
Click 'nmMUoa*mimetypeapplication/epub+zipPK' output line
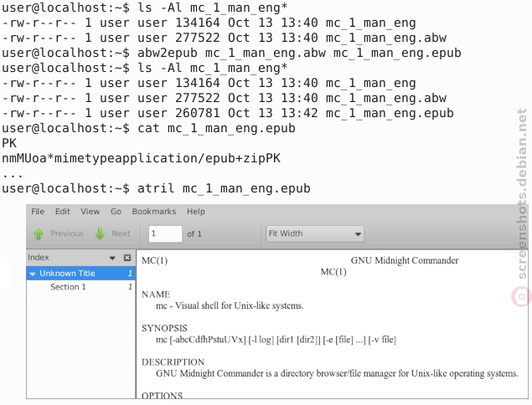pos(141,158)
